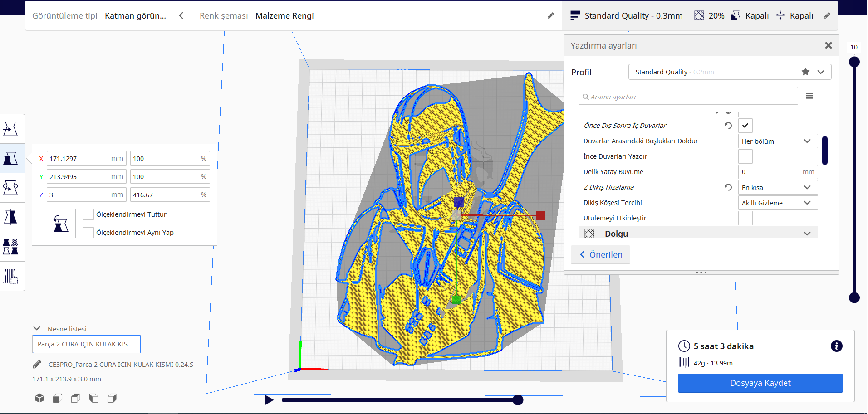Open the Profil Standard Quality dropdown

tap(730, 72)
